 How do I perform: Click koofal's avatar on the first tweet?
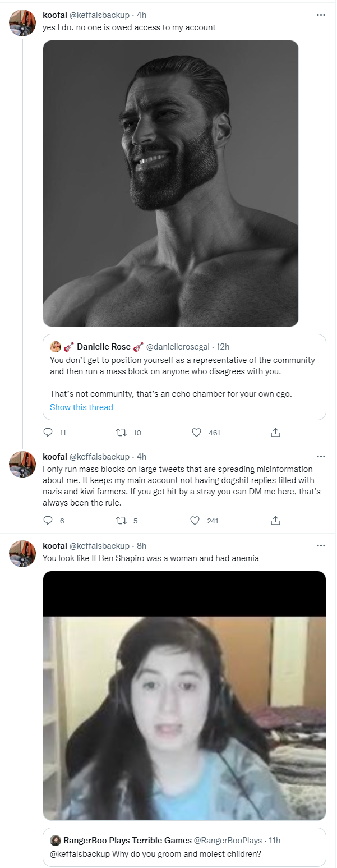click(23, 23)
